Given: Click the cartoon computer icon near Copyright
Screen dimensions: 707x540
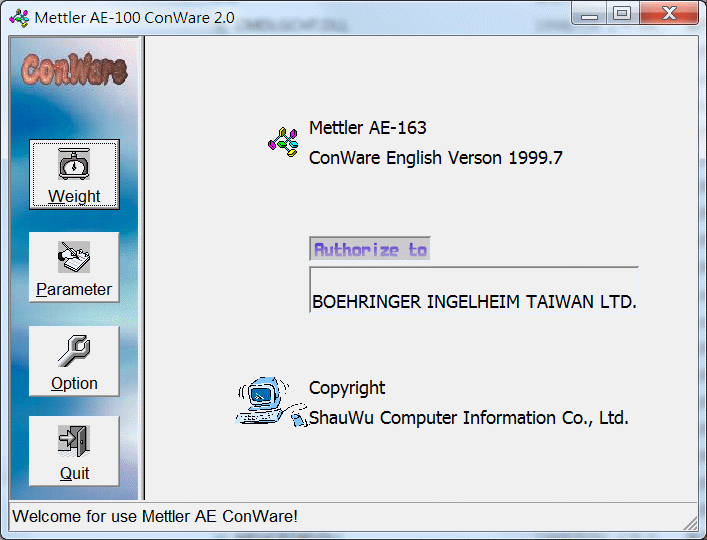Looking at the screenshot, I should 271,402.
